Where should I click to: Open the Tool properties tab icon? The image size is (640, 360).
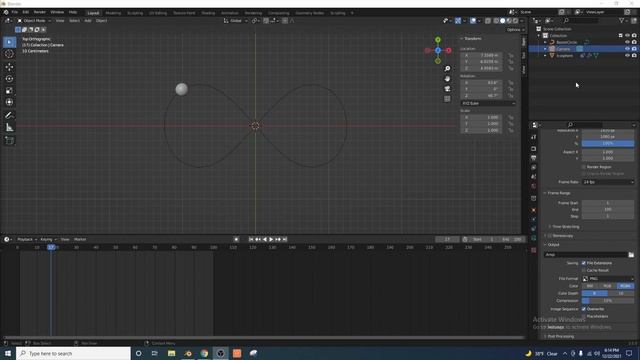click(533, 137)
